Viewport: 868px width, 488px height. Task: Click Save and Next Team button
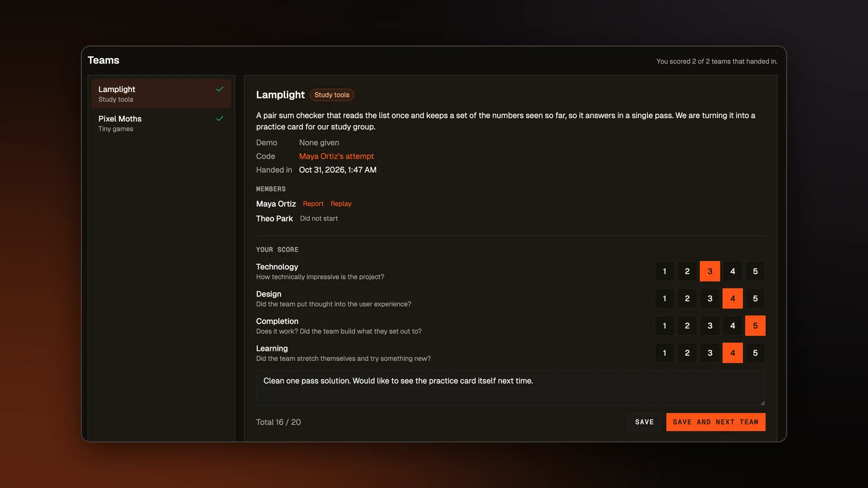click(x=716, y=422)
